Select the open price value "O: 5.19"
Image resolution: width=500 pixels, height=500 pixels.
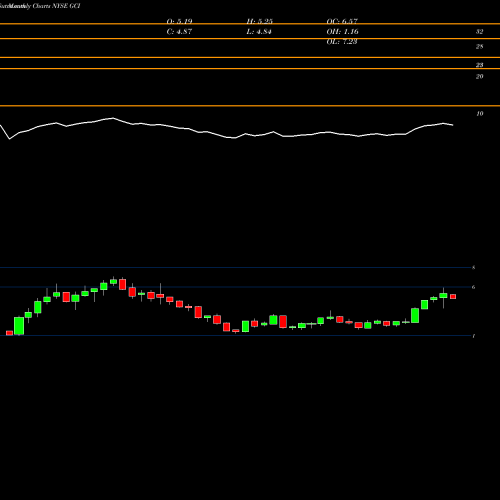(x=179, y=22)
